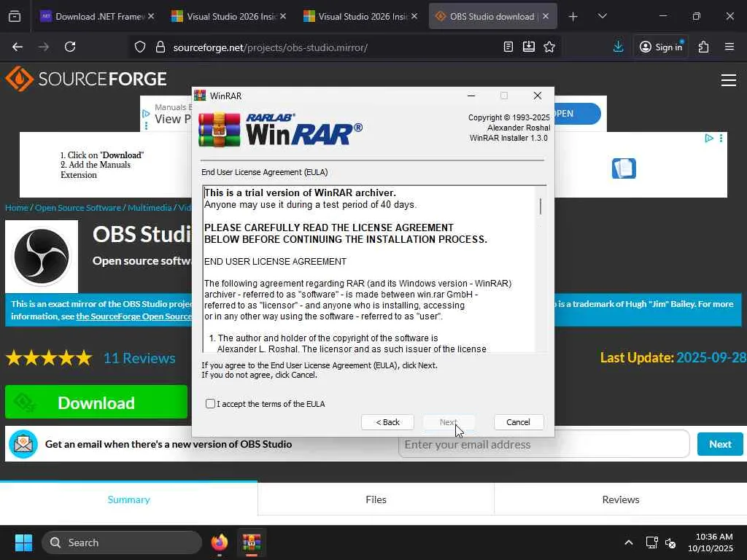The width and height of the screenshot is (747, 560).
Task: Toggle reader view icon in address bar
Action: coord(508,47)
